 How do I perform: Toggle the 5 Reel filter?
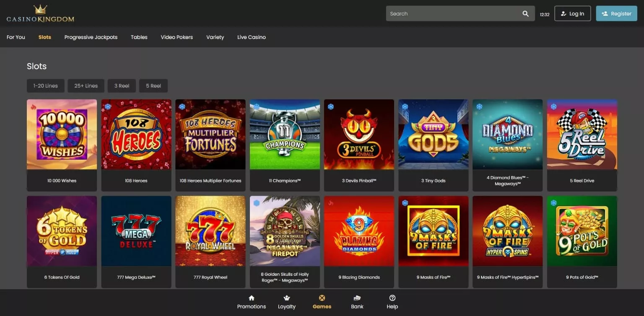[x=153, y=86]
